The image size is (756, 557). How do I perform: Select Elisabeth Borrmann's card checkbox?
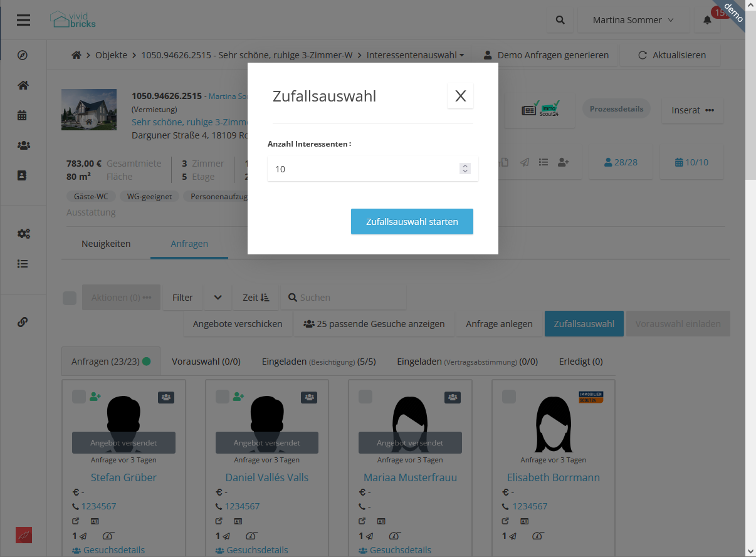click(x=509, y=397)
